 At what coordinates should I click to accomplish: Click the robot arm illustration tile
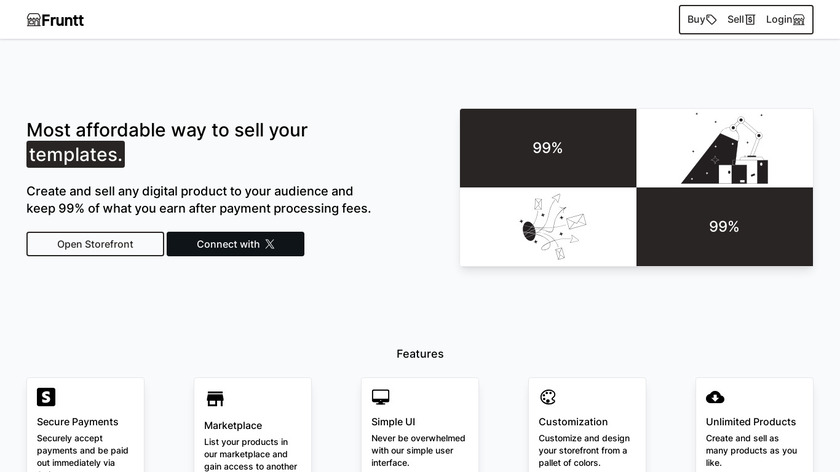tap(724, 148)
